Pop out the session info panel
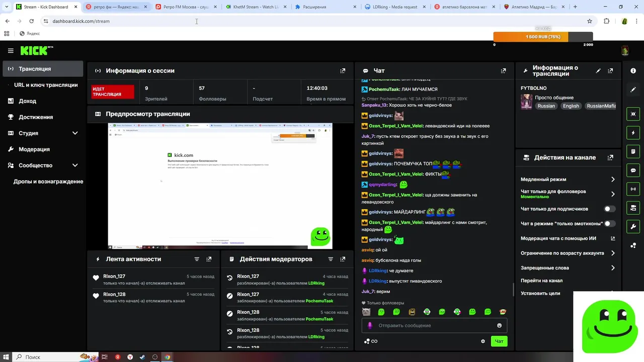644x362 pixels. pyautogui.click(x=343, y=71)
